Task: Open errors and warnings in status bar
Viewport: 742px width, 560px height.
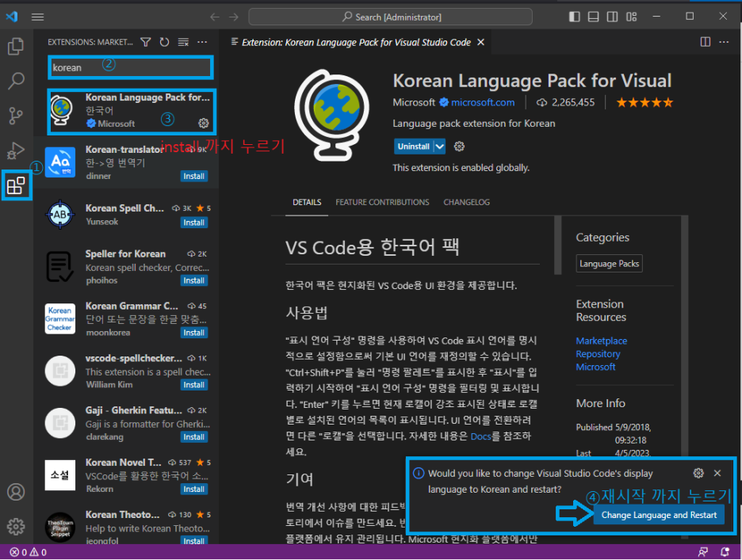Action: pos(29,552)
